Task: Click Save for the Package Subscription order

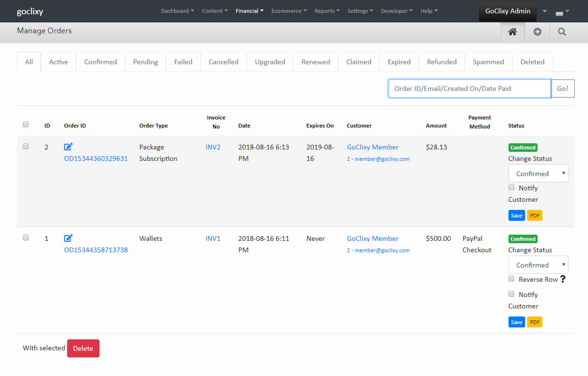Action: tap(517, 216)
